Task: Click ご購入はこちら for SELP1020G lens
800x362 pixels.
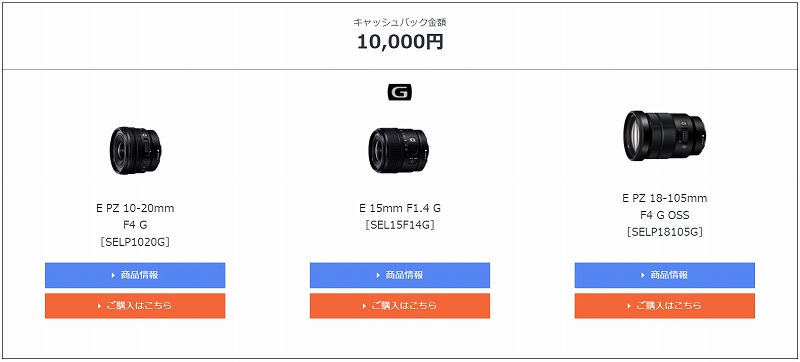Action: click(135, 306)
